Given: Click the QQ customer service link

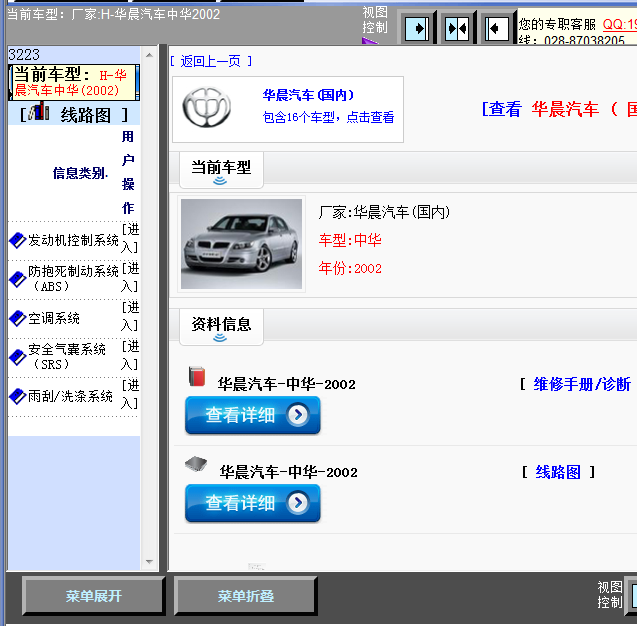Looking at the screenshot, I should (x=620, y=24).
